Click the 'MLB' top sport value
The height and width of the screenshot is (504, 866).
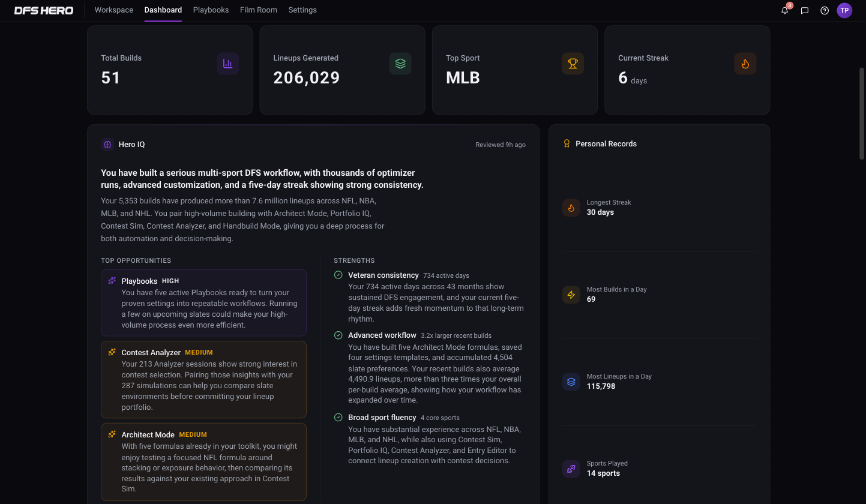tap(463, 78)
